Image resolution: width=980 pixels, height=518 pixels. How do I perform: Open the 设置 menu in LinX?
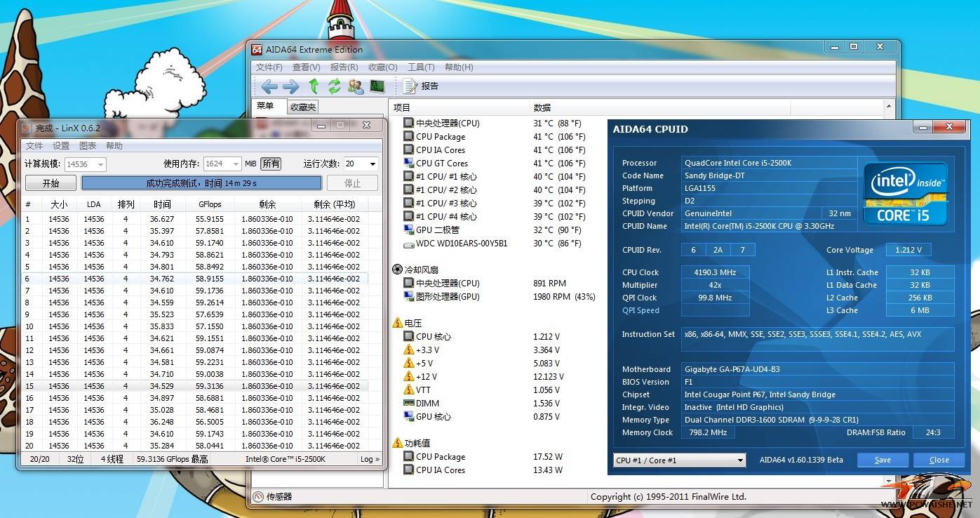coord(61,146)
